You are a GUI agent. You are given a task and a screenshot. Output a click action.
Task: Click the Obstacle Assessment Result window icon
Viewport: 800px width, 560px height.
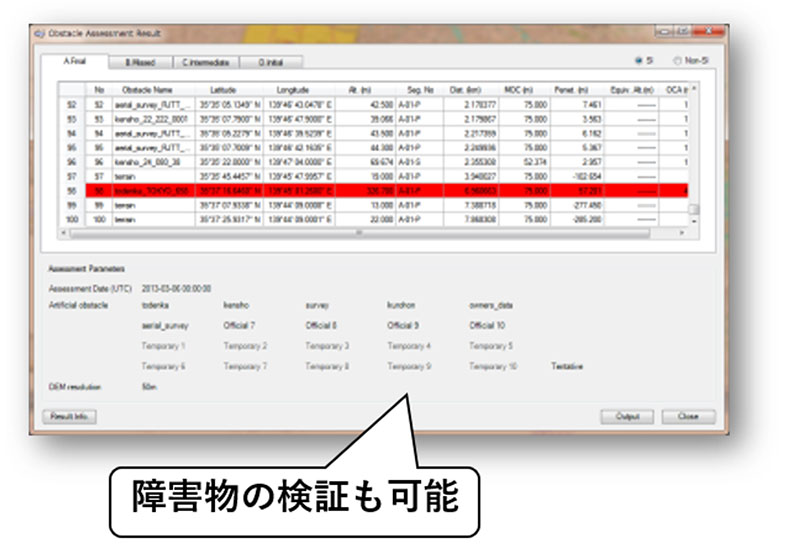(x=40, y=33)
